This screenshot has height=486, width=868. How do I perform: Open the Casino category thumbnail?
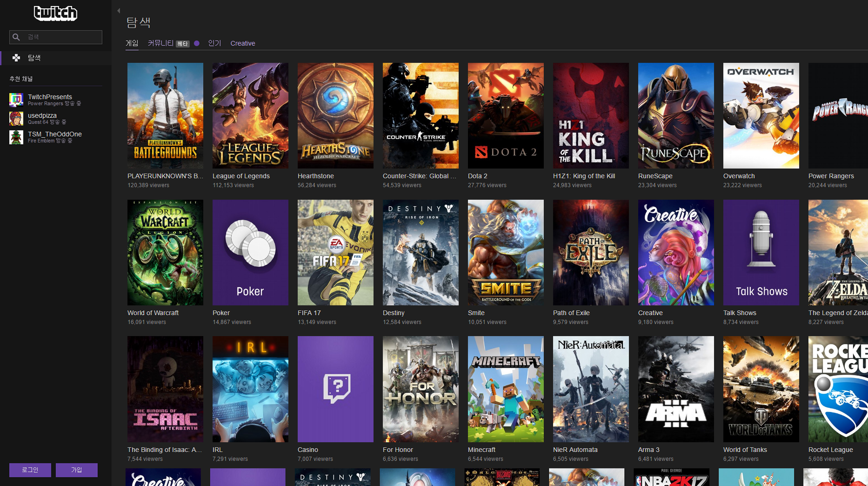point(335,389)
